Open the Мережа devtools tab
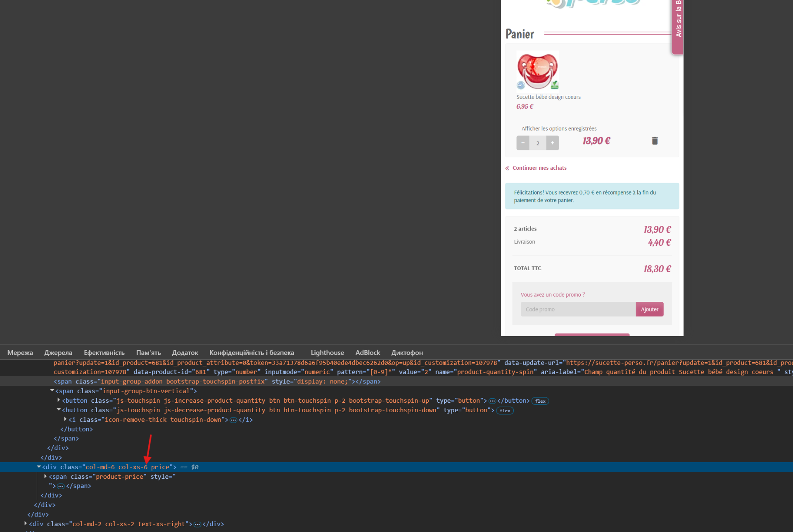Viewport: 793px width, 532px height. pos(20,353)
